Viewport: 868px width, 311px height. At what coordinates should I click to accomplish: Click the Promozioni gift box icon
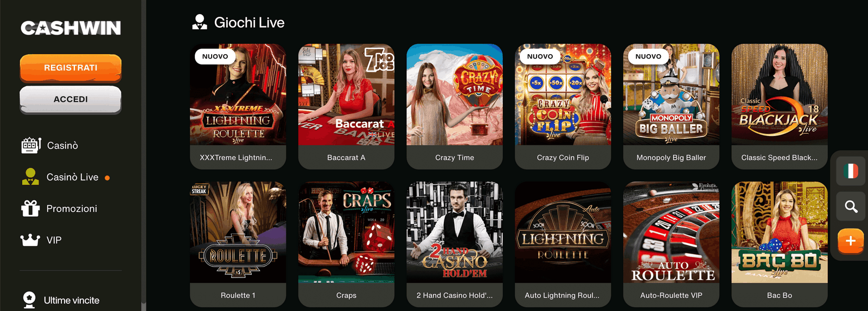pos(30,208)
